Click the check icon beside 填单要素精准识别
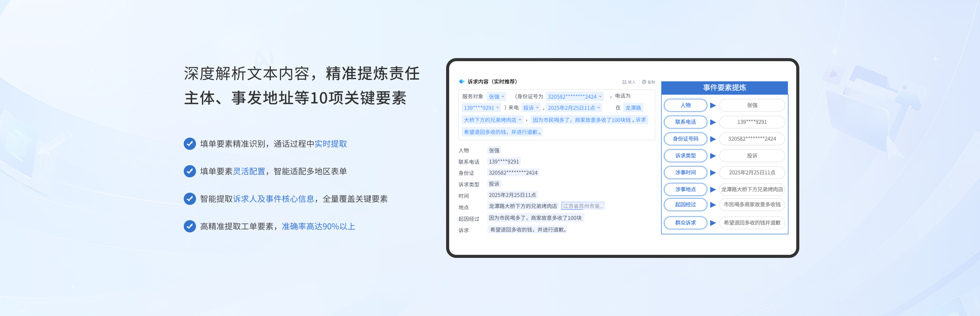This screenshot has width=980, height=316. (190, 143)
